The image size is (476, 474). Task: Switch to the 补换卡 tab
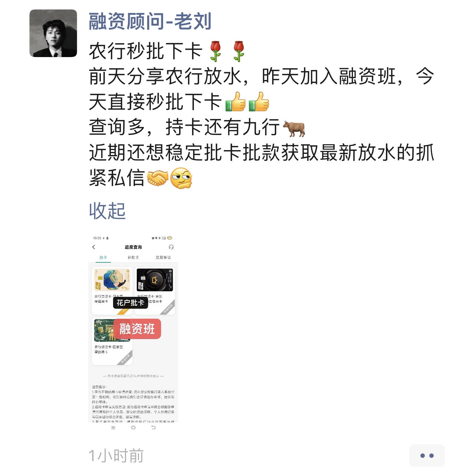click(133, 257)
